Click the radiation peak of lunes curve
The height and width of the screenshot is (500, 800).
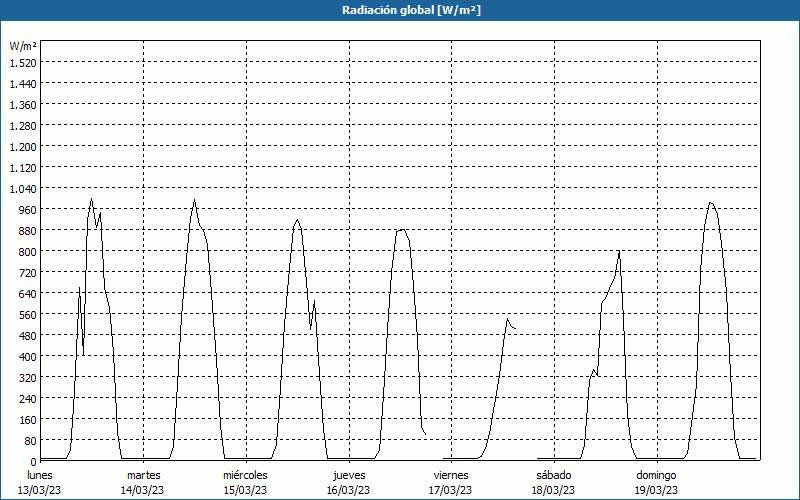pyautogui.click(x=91, y=199)
